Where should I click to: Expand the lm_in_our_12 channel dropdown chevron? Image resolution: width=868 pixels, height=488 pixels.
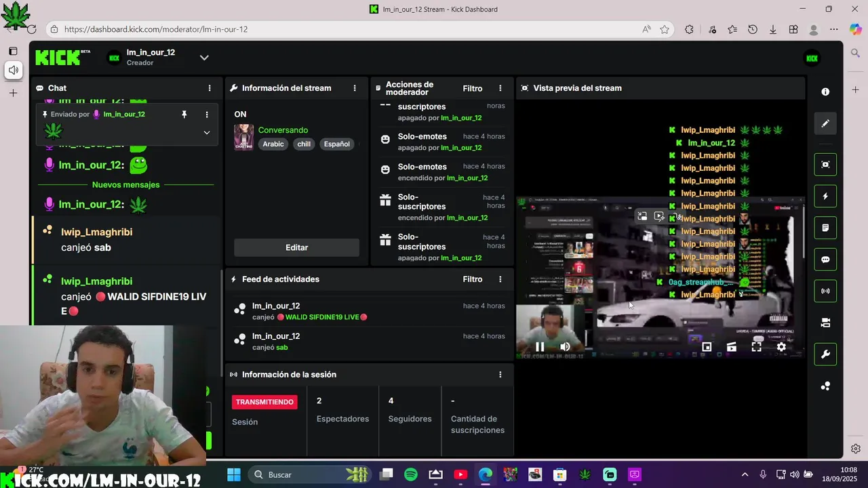click(204, 58)
